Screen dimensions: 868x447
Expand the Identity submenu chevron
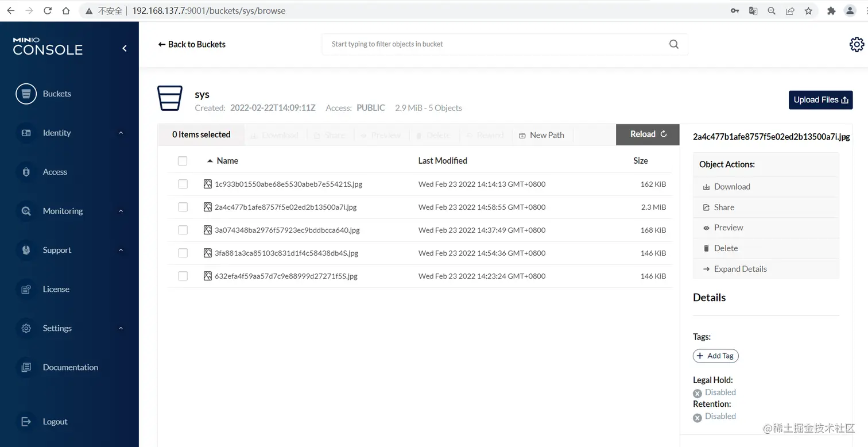click(x=121, y=133)
